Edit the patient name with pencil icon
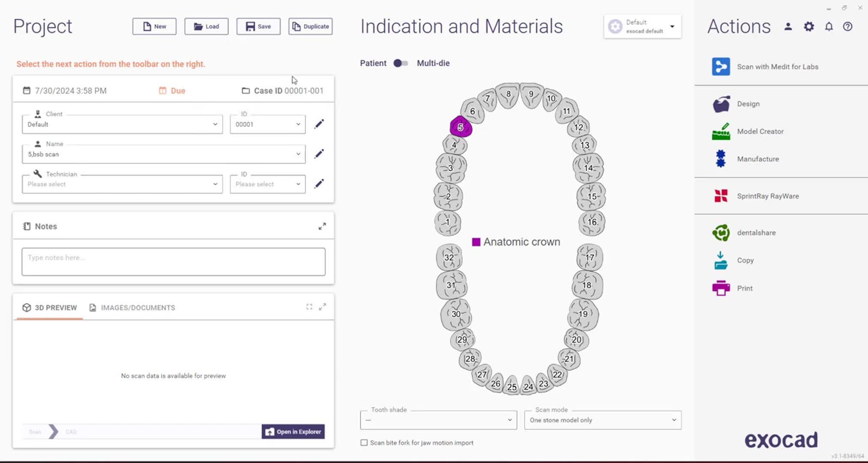868x463 pixels. tap(319, 154)
